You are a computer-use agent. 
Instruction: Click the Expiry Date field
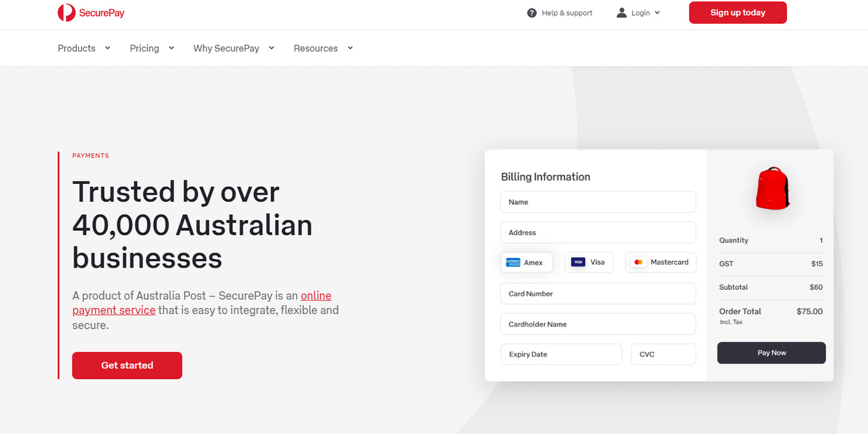point(561,354)
